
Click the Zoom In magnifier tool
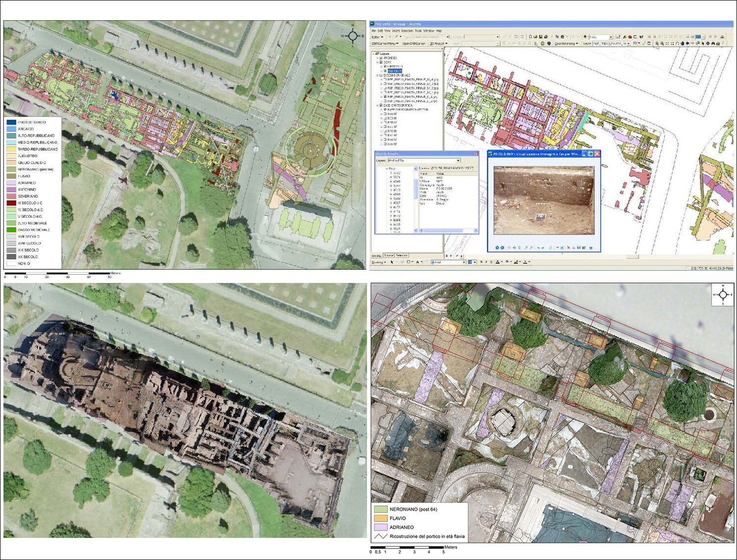click(657, 44)
